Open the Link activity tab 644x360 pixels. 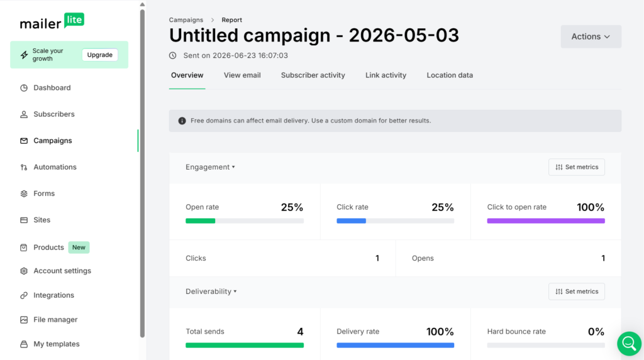(386, 75)
